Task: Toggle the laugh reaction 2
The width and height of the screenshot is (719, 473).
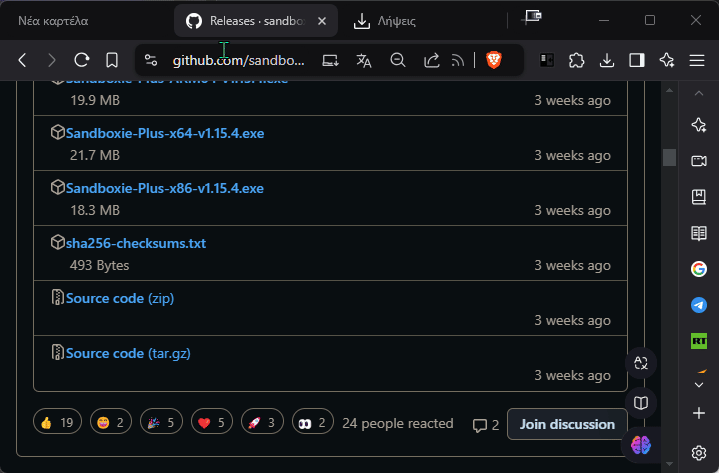Action: (111, 422)
